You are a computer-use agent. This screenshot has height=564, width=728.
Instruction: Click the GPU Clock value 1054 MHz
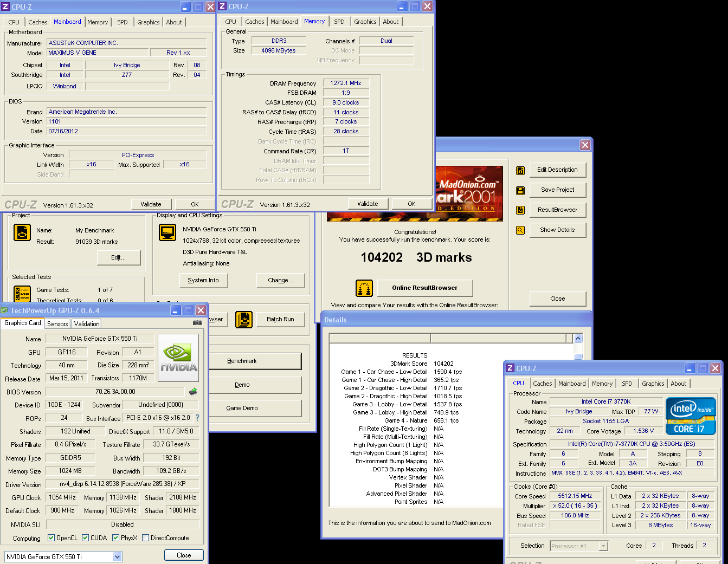pos(62,497)
